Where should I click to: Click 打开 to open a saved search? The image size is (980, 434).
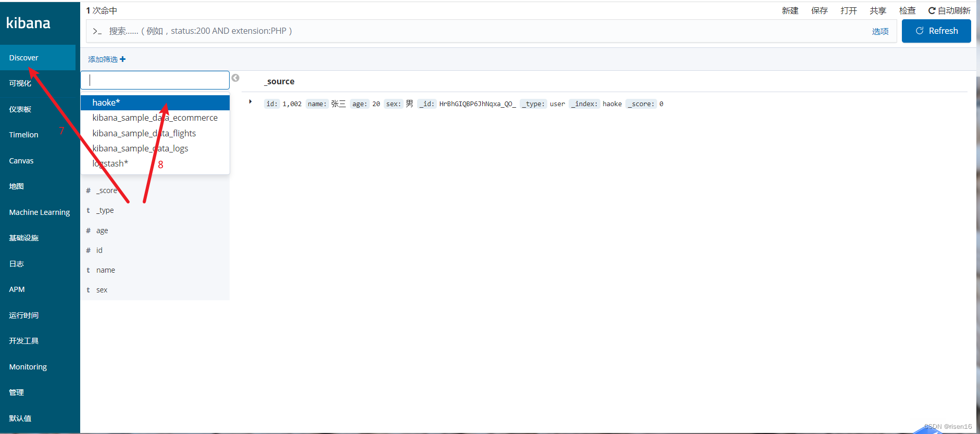pyautogui.click(x=848, y=10)
